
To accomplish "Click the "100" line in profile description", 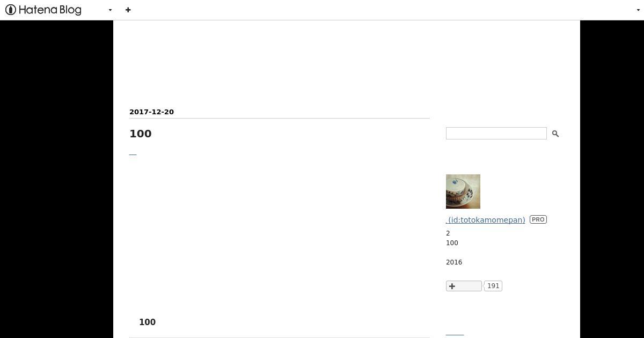I will (452, 243).
